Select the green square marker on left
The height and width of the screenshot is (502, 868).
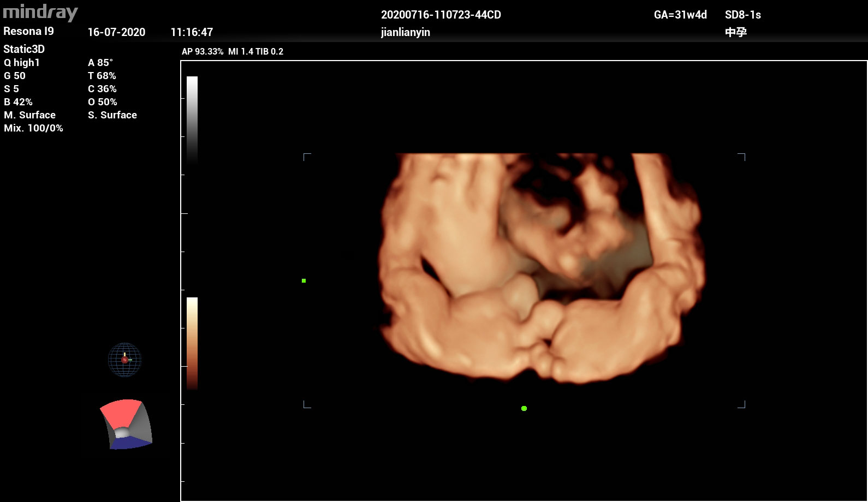click(304, 280)
